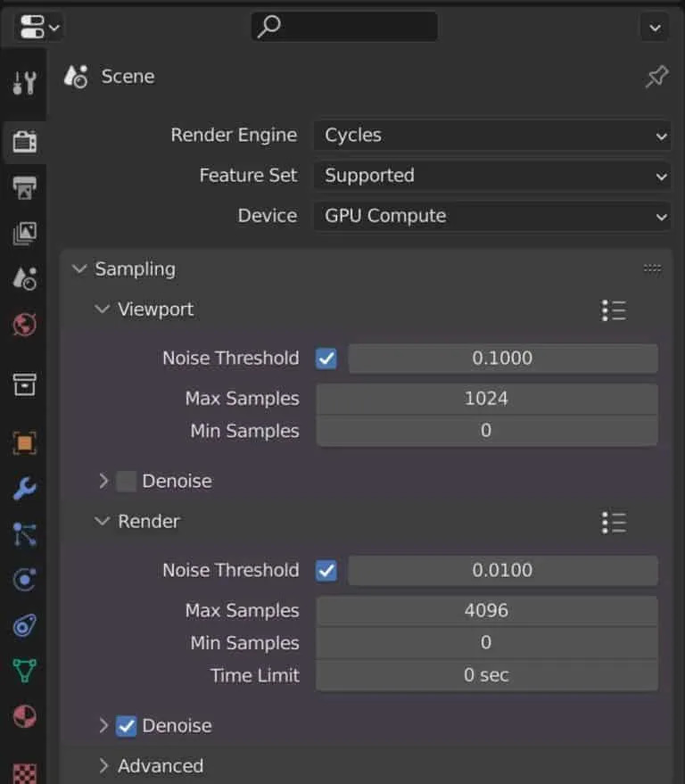Click the properties search field
This screenshot has height=784, width=685.
(344, 27)
